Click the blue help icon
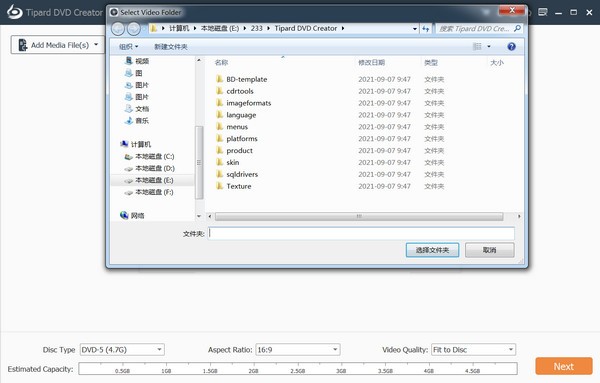 [x=511, y=46]
